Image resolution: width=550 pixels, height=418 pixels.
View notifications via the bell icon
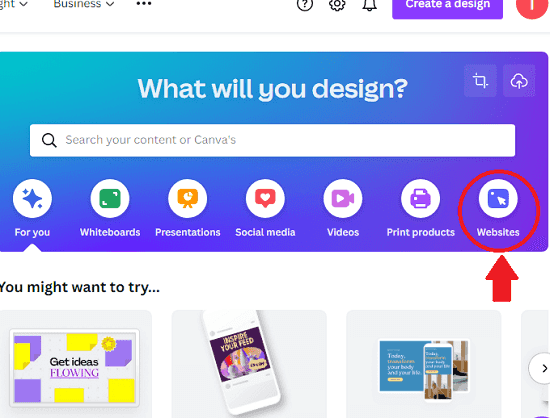click(x=369, y=4)
